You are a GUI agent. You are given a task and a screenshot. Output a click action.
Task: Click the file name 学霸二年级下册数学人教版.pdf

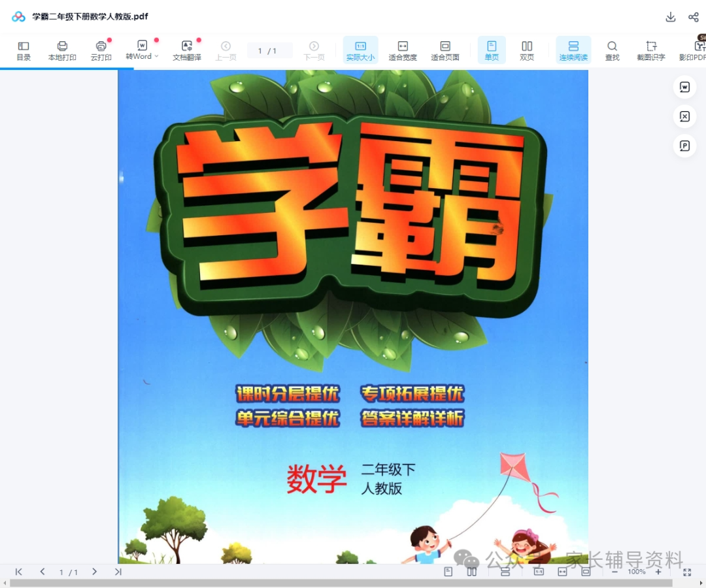(x=90, y=16)
